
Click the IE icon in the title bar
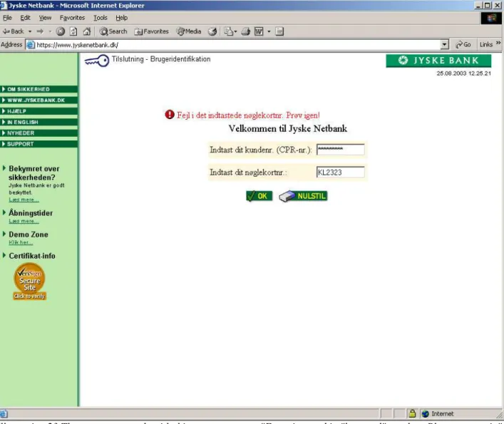coord(3,5)
